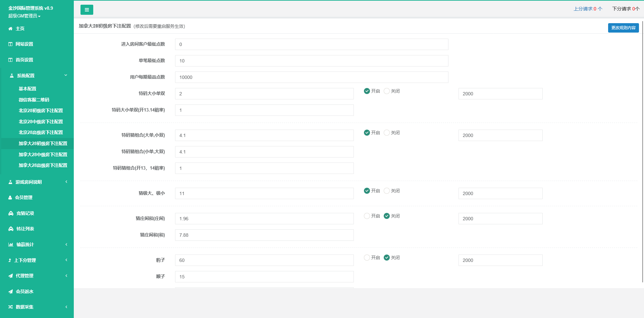The image size is (644, 318).
Task: Open 北京28初级房下注配置 submenu item
Action: (x=41, y=111)
